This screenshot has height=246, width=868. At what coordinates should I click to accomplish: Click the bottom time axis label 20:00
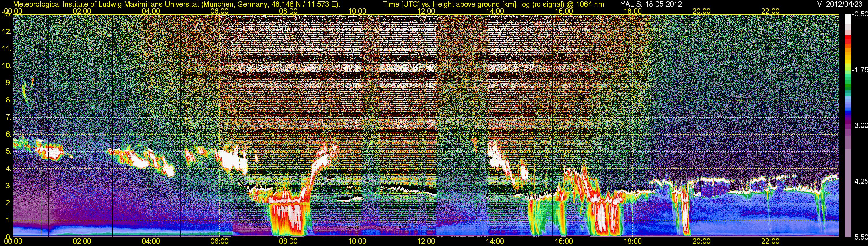click(x=702, y=241)
